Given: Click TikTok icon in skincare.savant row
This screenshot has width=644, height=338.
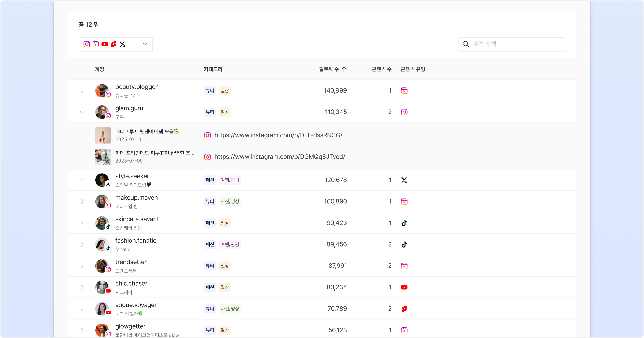Looking at the screenshot, I should (x=404, y=223).
